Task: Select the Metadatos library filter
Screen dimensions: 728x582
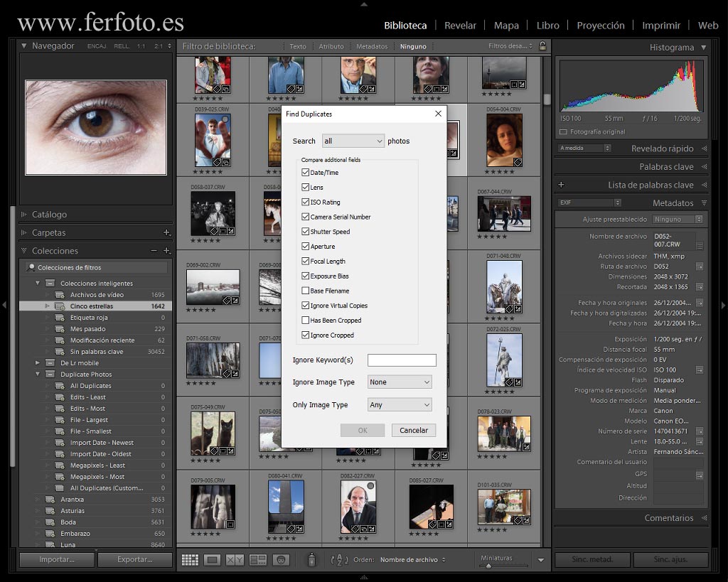Action: tap(371, 46)
